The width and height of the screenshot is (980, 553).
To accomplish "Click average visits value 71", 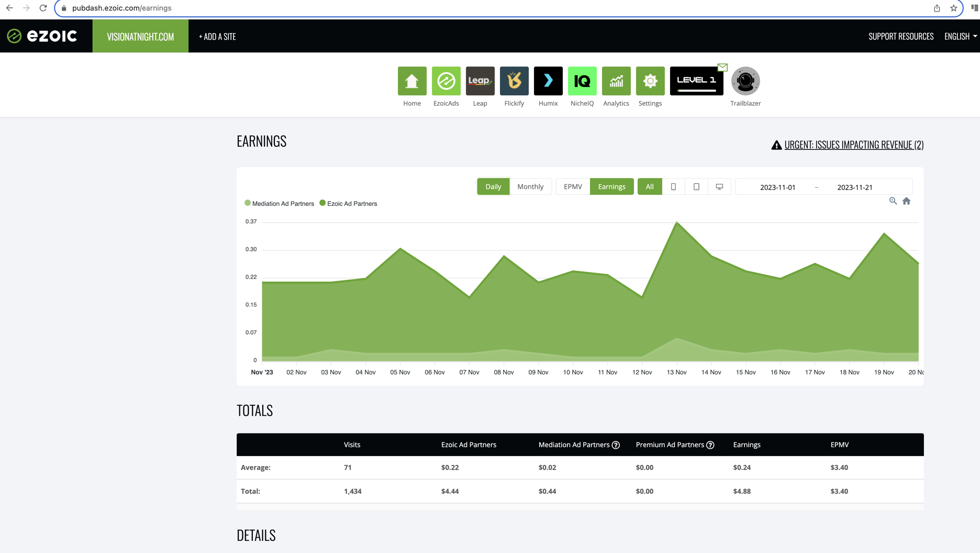I will click(348, 467).
